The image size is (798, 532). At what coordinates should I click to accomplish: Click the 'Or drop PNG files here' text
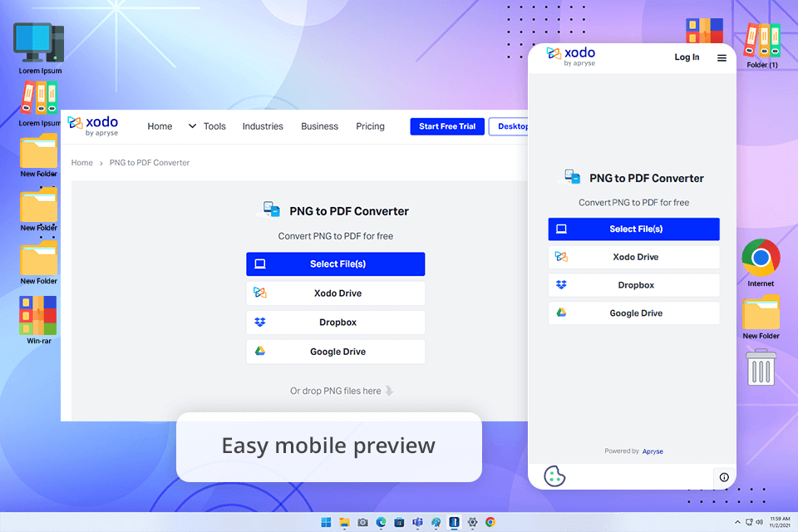point(335,391)
